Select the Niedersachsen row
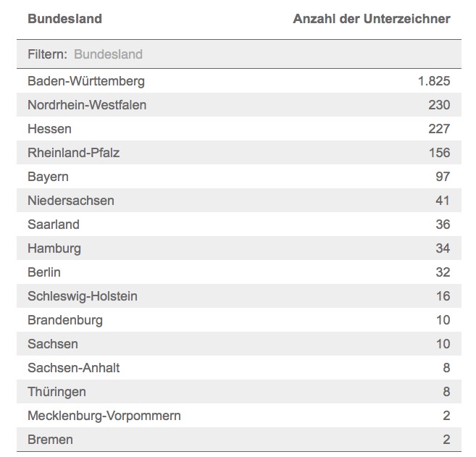Image resolution: width=476 pixels, height=457 pixels. coord(71,201)
